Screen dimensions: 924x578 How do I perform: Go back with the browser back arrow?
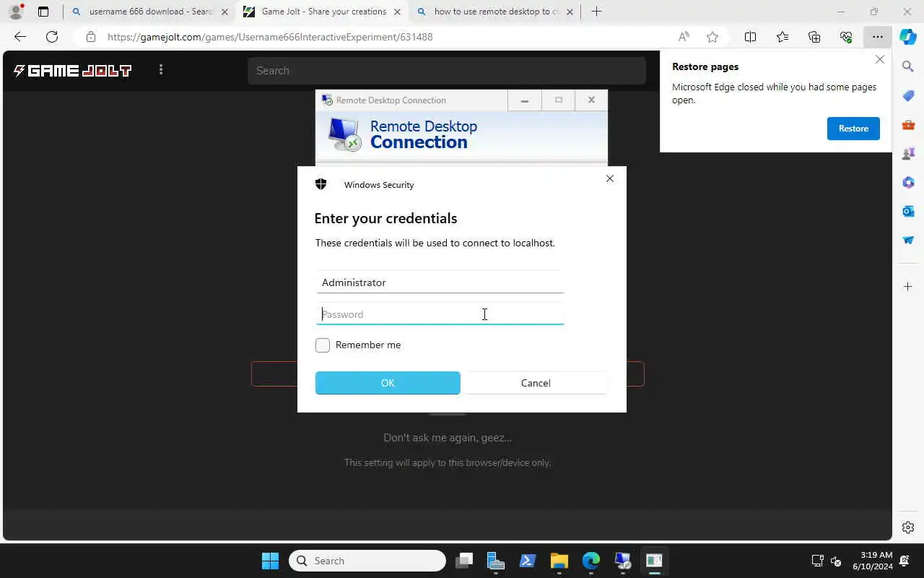click(x=20, y=37)
